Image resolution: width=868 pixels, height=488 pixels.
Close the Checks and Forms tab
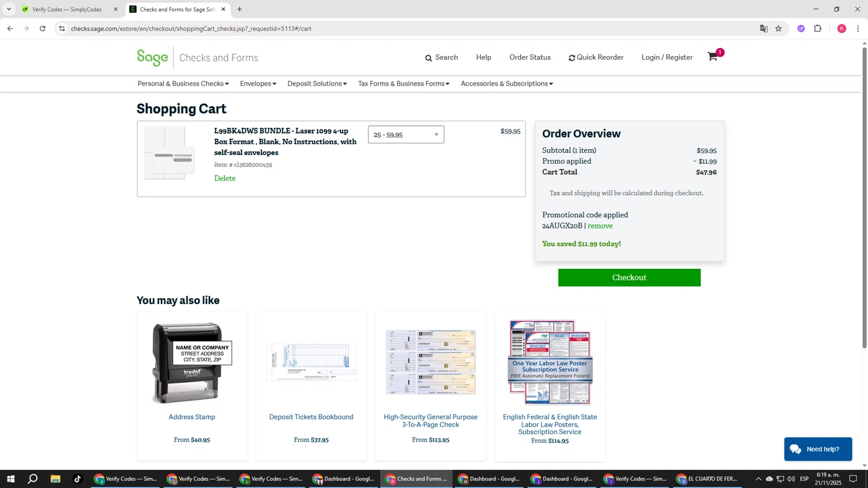(223, 9)
